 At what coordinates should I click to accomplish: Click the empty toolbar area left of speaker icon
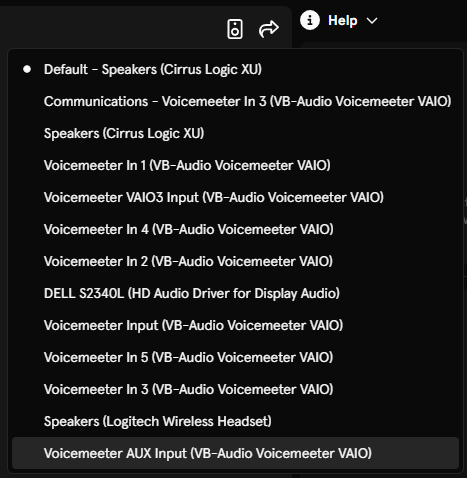click(110, 28)
